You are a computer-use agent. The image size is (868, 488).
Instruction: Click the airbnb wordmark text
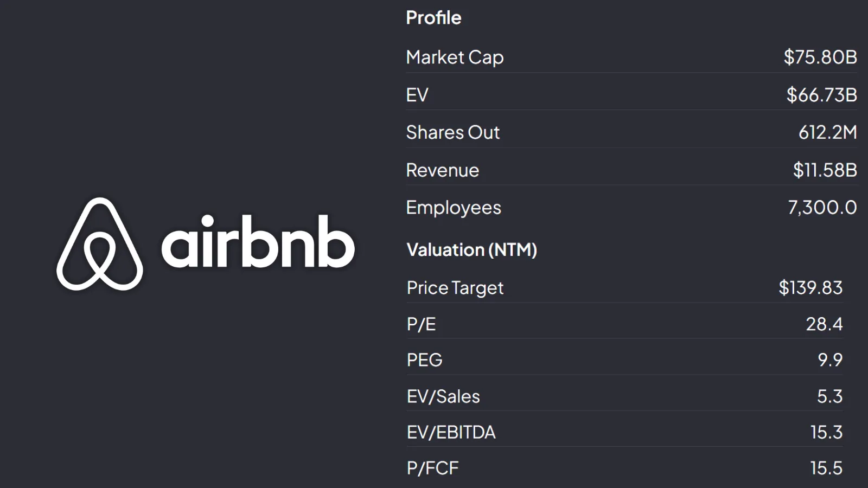coord(258,241)
